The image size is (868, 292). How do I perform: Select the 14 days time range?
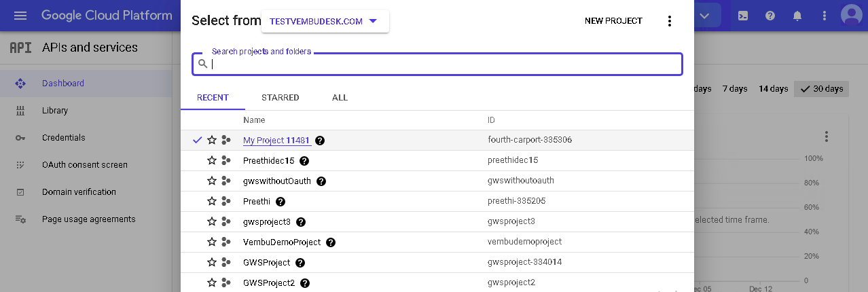[x=774, y=89]
